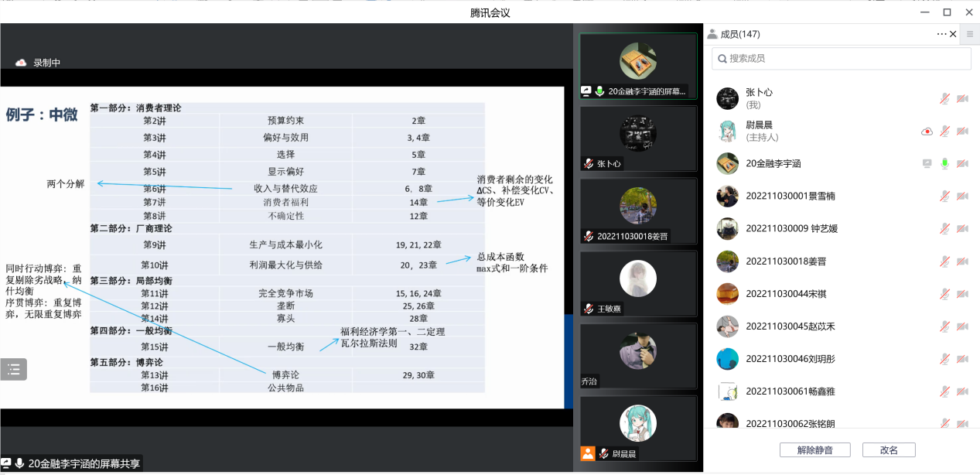Click the 解除静音 button
The height and width of the screenshot is (475, 980).
pyautogui.click(x=815, y=449)
